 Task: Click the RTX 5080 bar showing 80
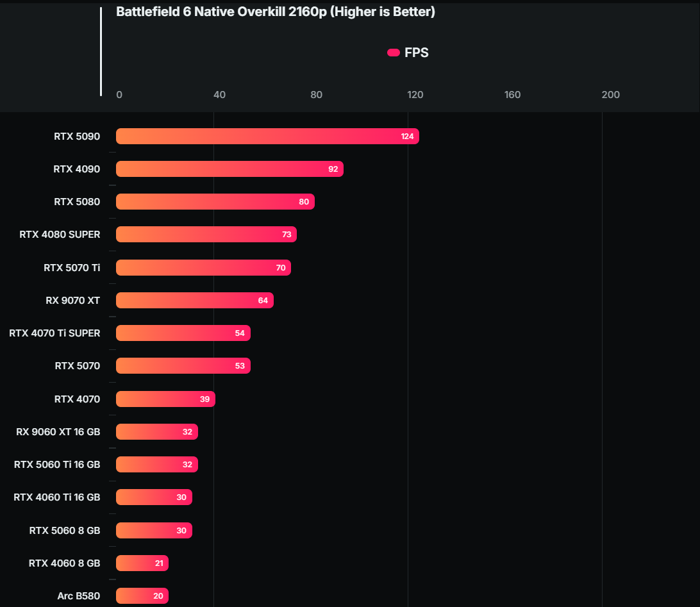pos(215,202)
